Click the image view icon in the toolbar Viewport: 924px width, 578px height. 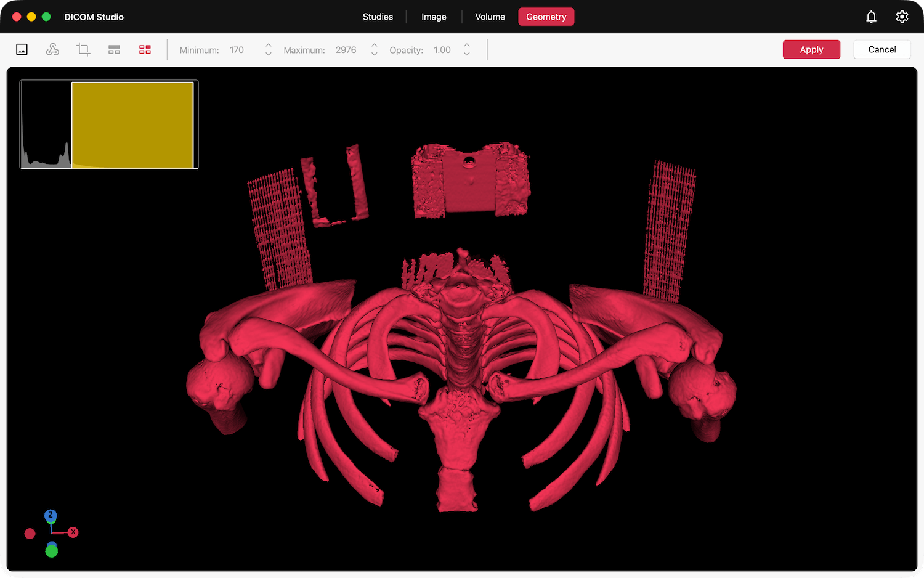tap(22, 50)
